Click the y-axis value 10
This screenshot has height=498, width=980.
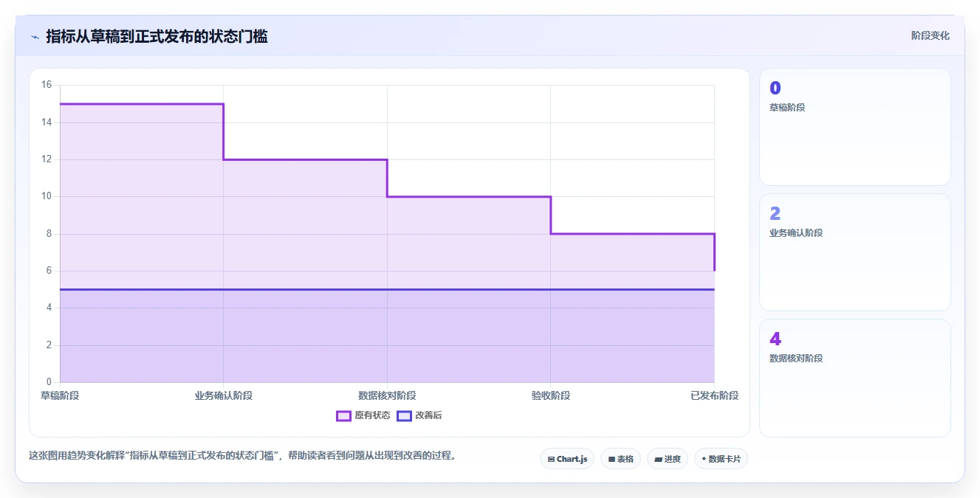(46, 196)
